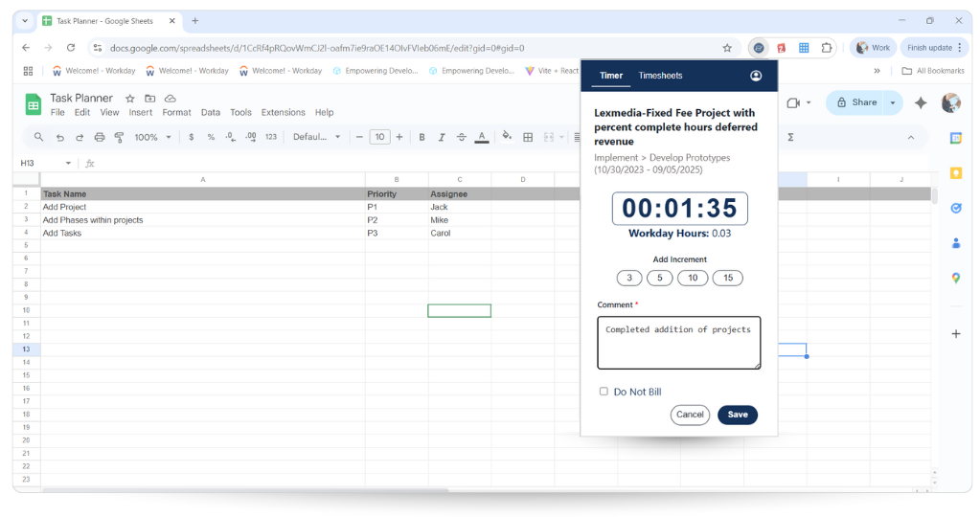Click the functions sigma icon
Image resolution: width=980 pixels, height=517 pixels.
click(x=790, y=137)
